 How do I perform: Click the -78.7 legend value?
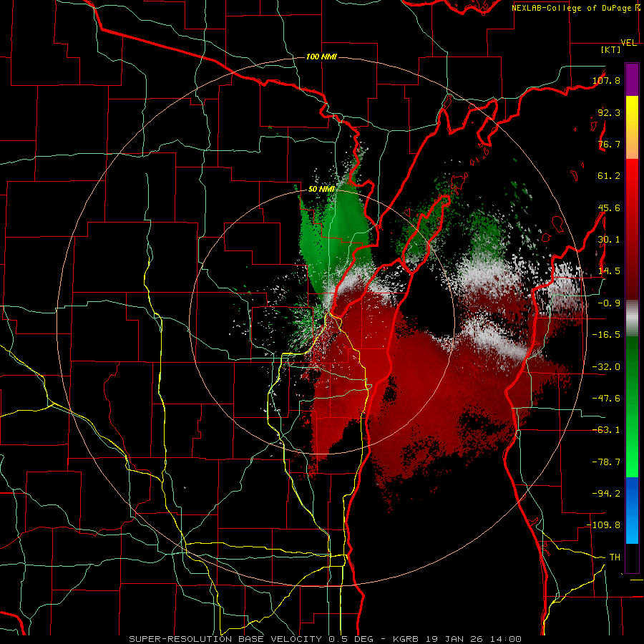coord(606,462)
